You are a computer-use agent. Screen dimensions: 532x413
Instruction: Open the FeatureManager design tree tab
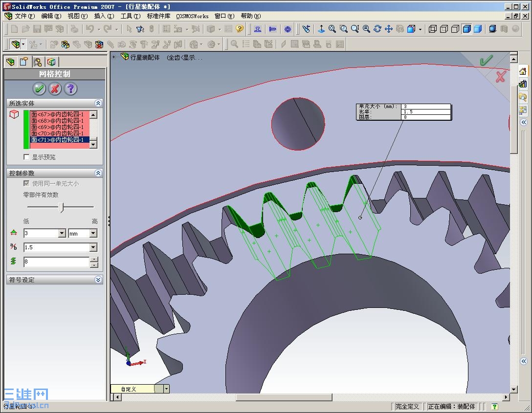(11, 62)
